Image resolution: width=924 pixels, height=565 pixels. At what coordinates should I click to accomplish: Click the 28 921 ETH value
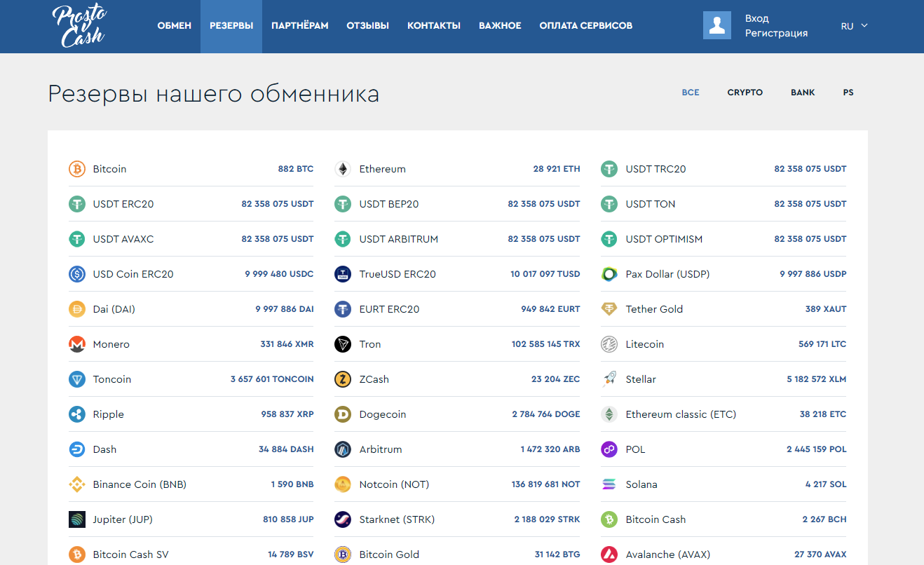click(557, 169)
